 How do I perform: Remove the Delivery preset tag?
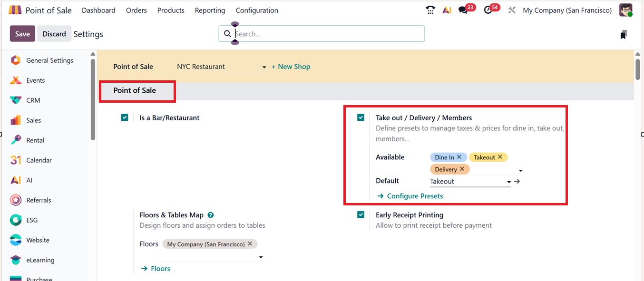click(x=462, y=169)
